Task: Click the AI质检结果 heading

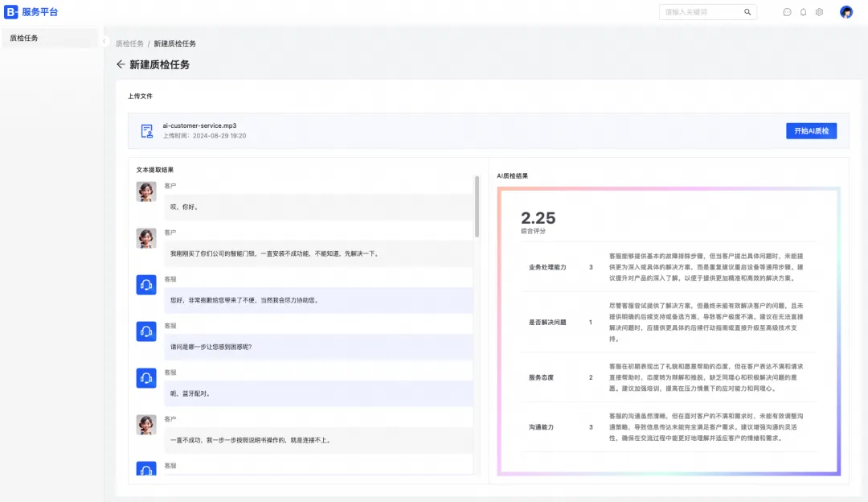Action: tap(512, 175)
